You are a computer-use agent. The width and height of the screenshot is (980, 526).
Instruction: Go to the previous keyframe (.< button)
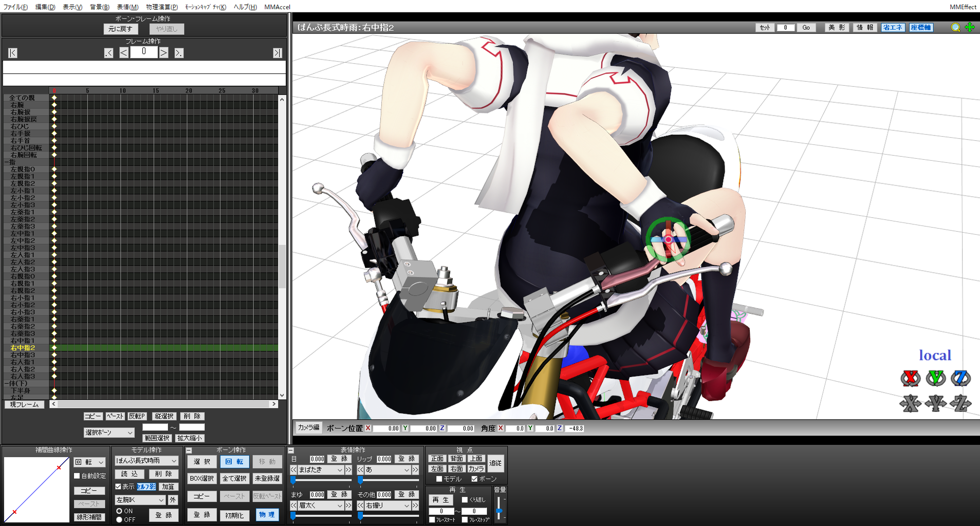coord(108,53)
